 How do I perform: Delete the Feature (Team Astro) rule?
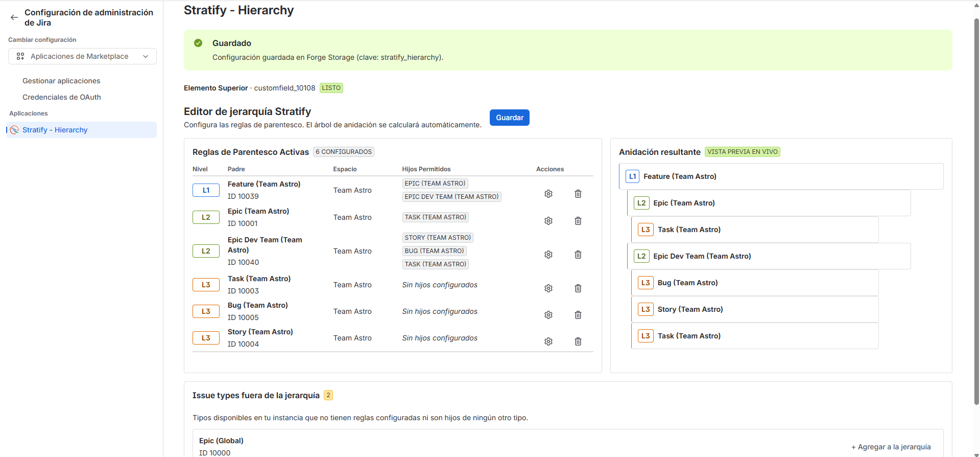click(578, 194)
